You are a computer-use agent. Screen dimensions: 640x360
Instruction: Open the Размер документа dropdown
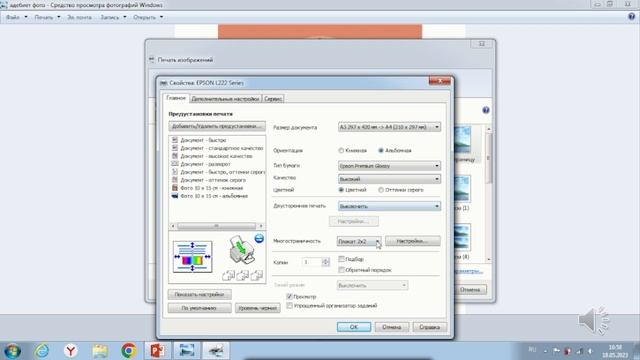point(389,127)
